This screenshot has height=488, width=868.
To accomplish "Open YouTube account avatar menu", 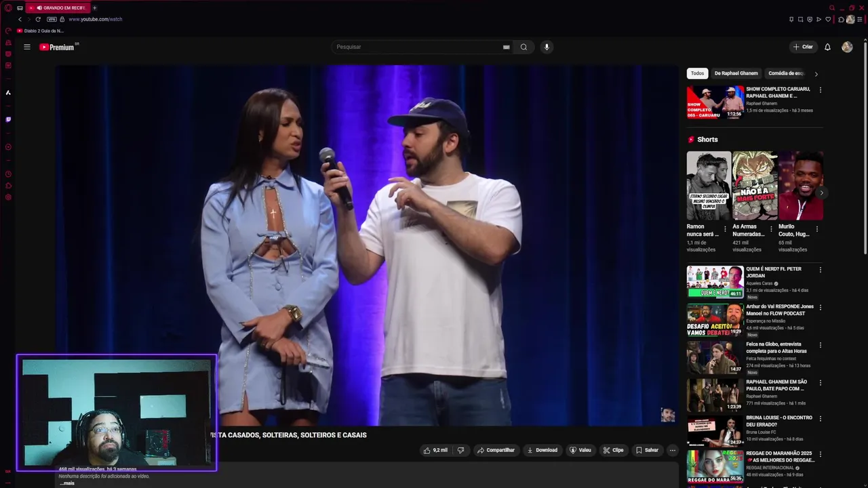I will [847, 47].
